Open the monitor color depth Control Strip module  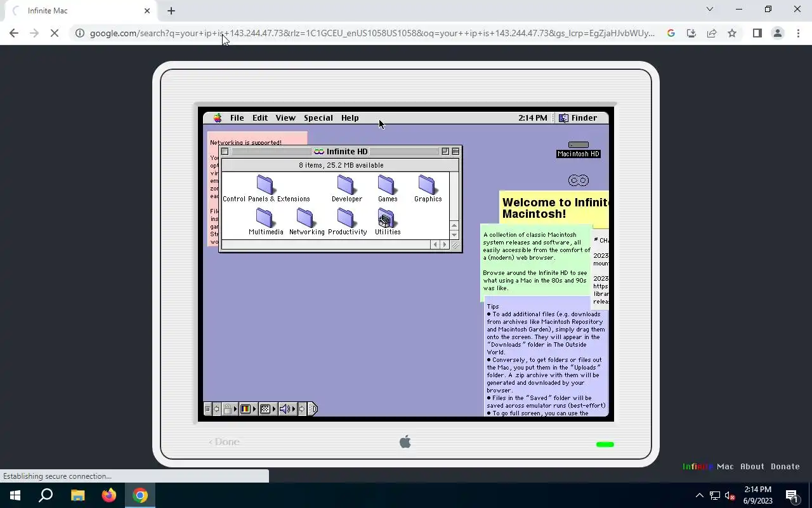249,409
